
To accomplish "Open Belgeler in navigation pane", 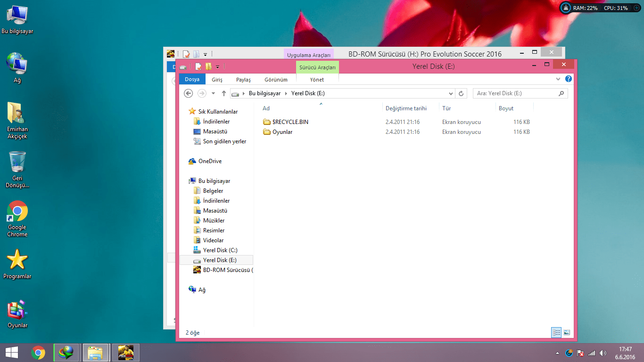I will [213, 191].
